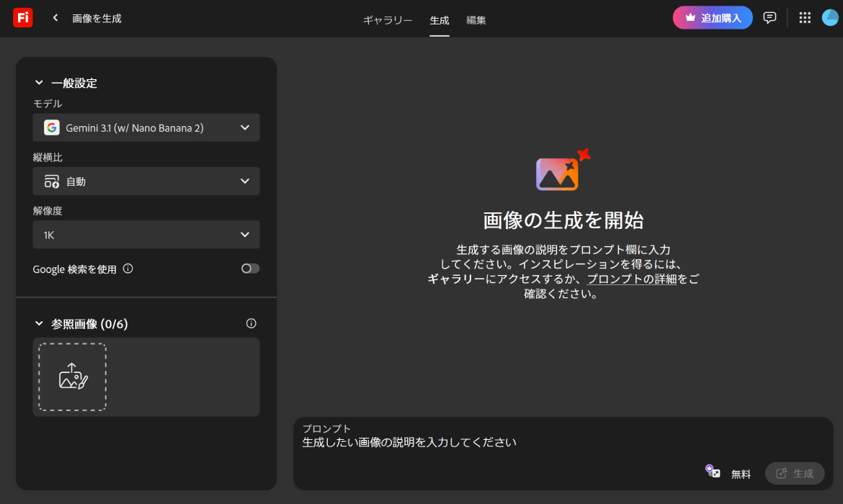Screen dimensions: 843x504
Task: Switch to the 編集 tab
Action: 476,20
